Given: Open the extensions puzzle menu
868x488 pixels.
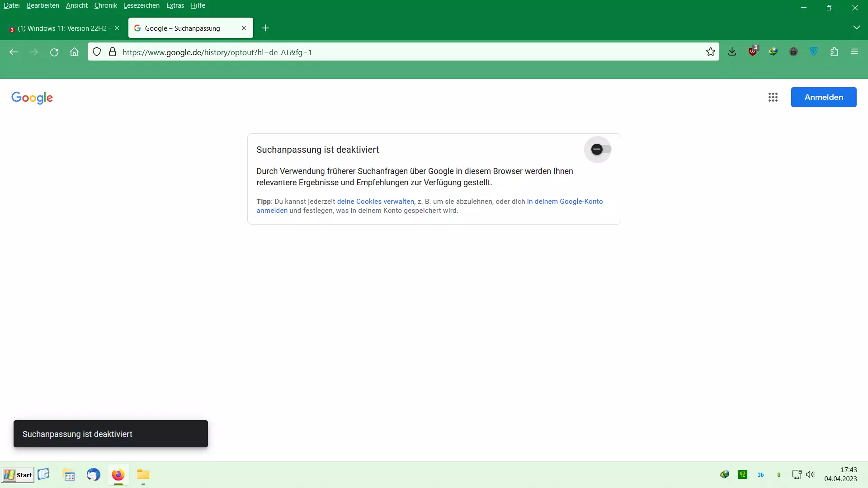Looking at the screenshot, I should (834, 52).
